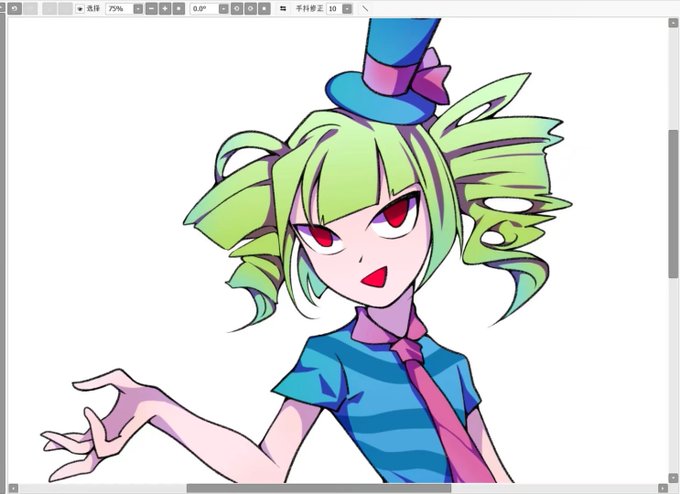The image size is (680, 494).
Task: Click the horizontal scrollbar thumb
Action: click(319, 488)
